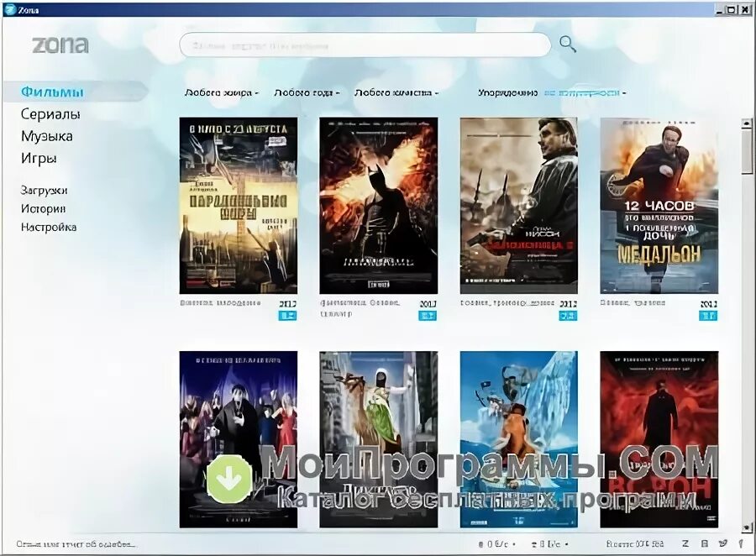Switch to the Игры section
Viewport: 756px width, 556px height.
pos(39,159)
